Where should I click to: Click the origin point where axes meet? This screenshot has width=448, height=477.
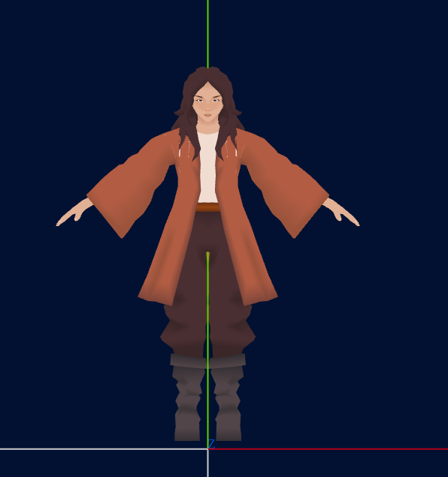click(x=208, y=449)
